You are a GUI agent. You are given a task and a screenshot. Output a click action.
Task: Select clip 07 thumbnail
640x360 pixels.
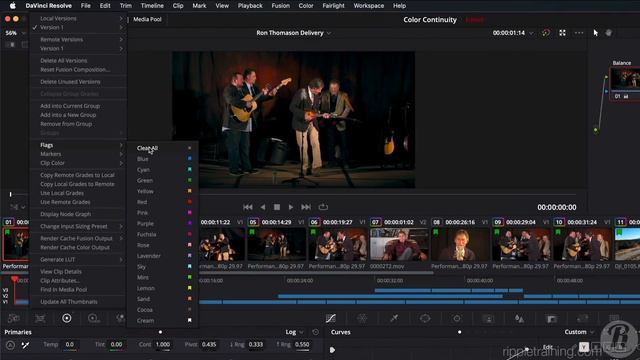pos(399,244)
